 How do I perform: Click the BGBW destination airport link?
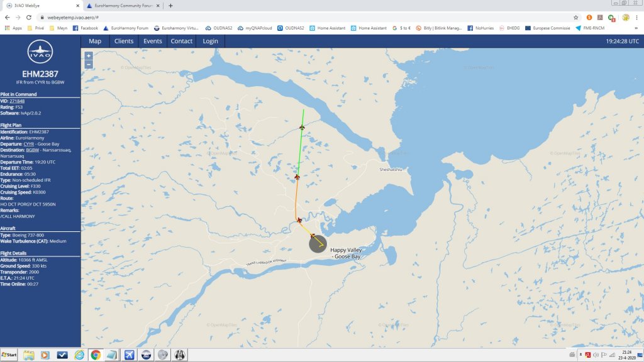[x=32, y=150]
